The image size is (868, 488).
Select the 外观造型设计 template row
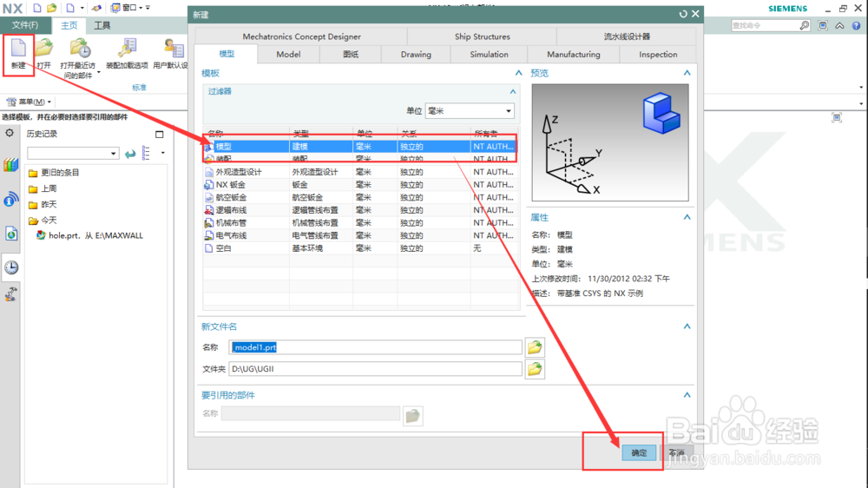pos(360,172)
